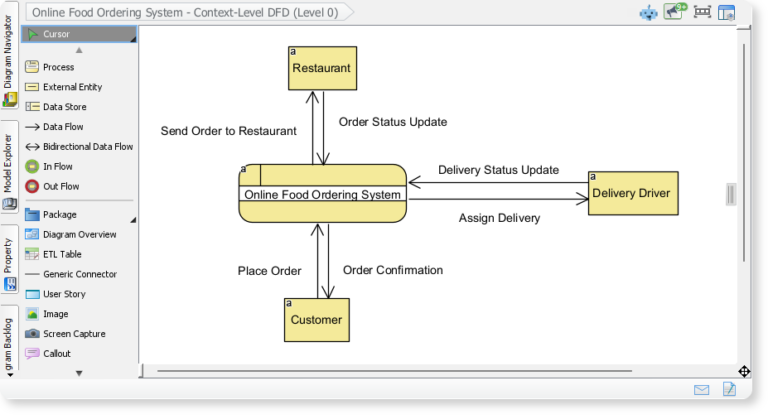
Task: Select the In Flow tool
Action: pos(57,167)
